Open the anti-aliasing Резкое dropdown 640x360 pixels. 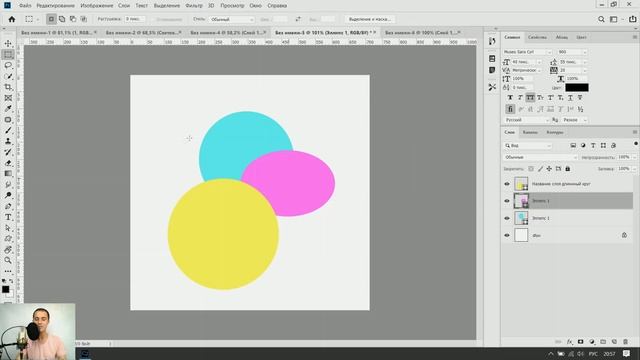[574, 120]
